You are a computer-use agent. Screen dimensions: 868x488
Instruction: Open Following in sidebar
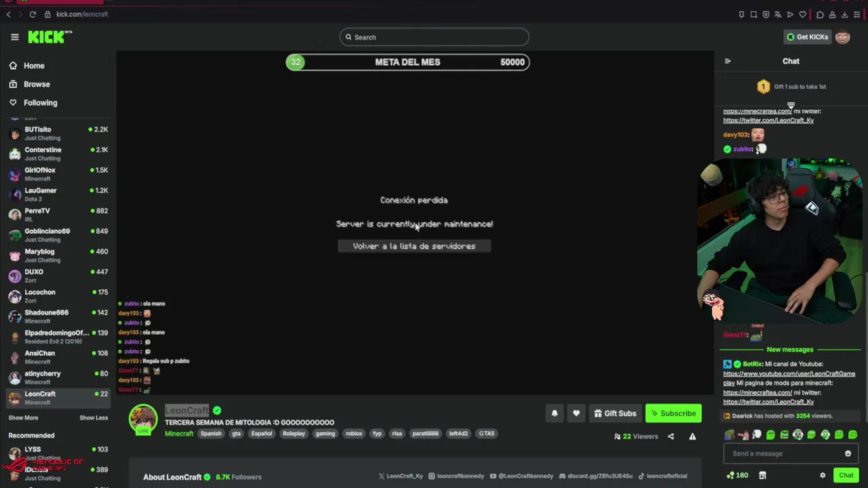(x=40, y=102)
